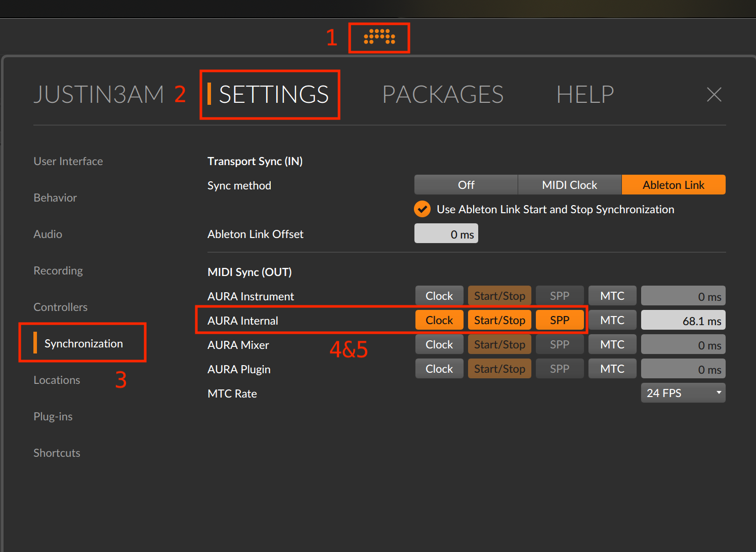
Task: Select User Interface settings page
Action: (68, 161)
